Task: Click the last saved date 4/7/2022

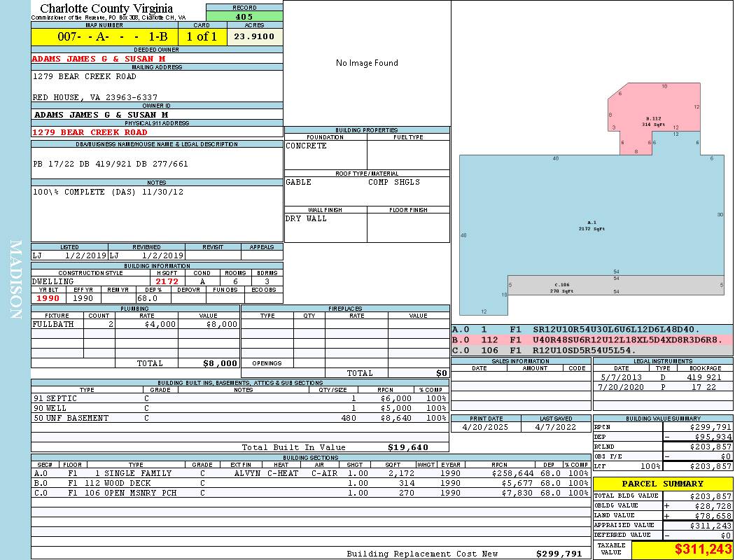Action: (x=555, y=427)
